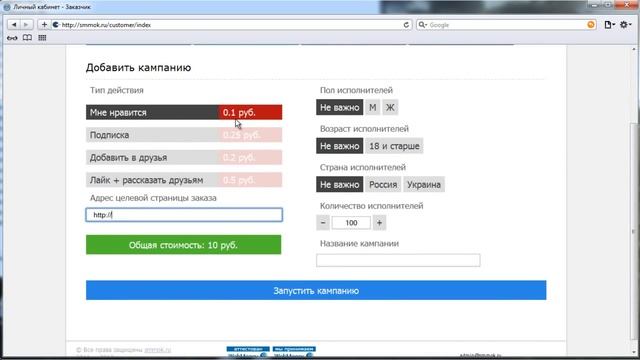Focus the Адрес целевой страницы заказа field
Screen dimensions: 640x360
(184, 215)
